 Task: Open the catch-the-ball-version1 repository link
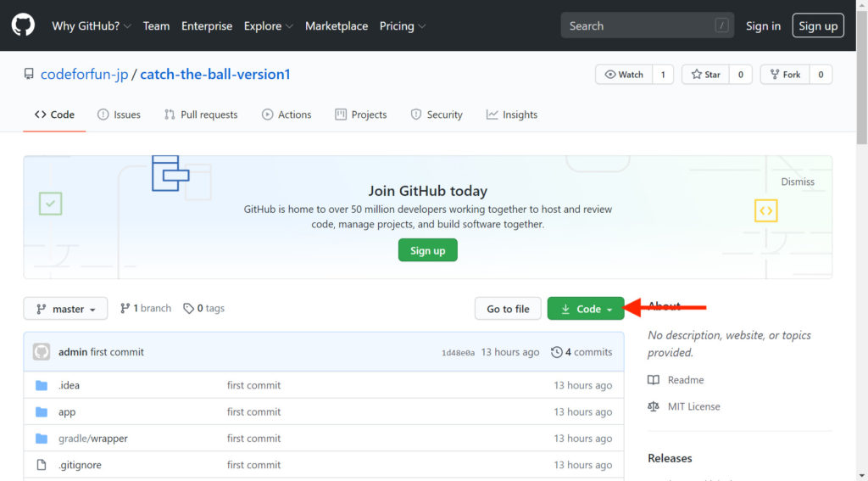(x=215, y=75)
